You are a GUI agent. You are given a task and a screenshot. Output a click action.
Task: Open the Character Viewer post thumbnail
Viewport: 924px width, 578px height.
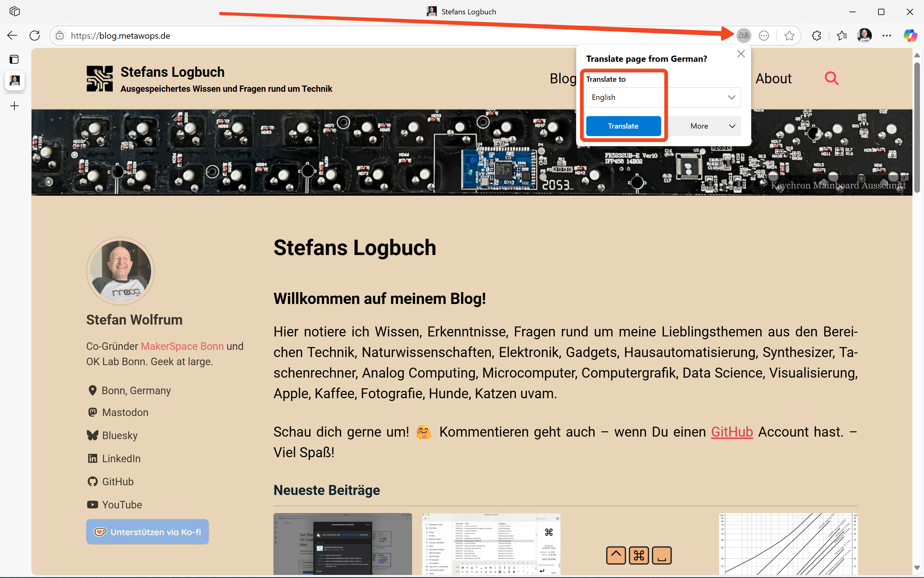(491, 544)
